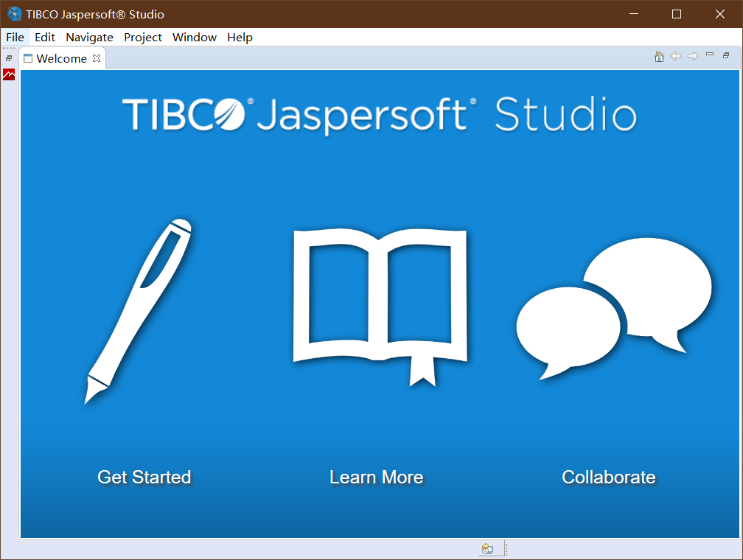The image size is (743, 560).
Task: Click the back navigation arrow
Action: pyautogui.click(x=676, y=56)
